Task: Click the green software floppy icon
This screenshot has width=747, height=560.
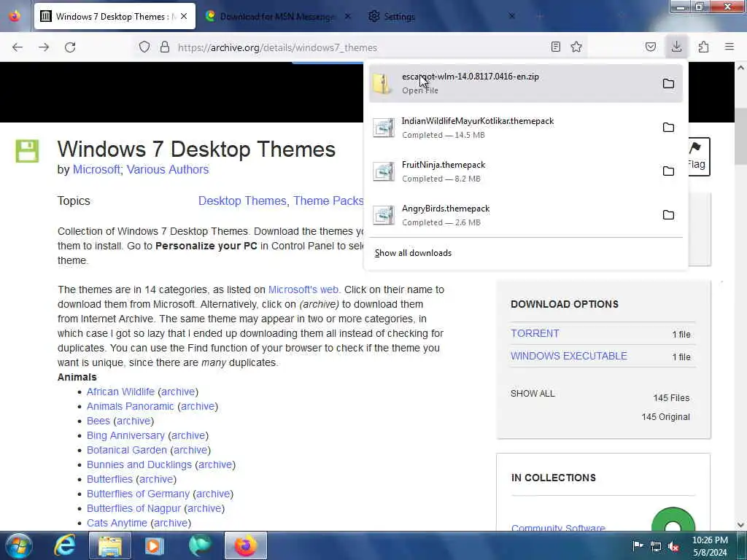Action: coord(27,151)
